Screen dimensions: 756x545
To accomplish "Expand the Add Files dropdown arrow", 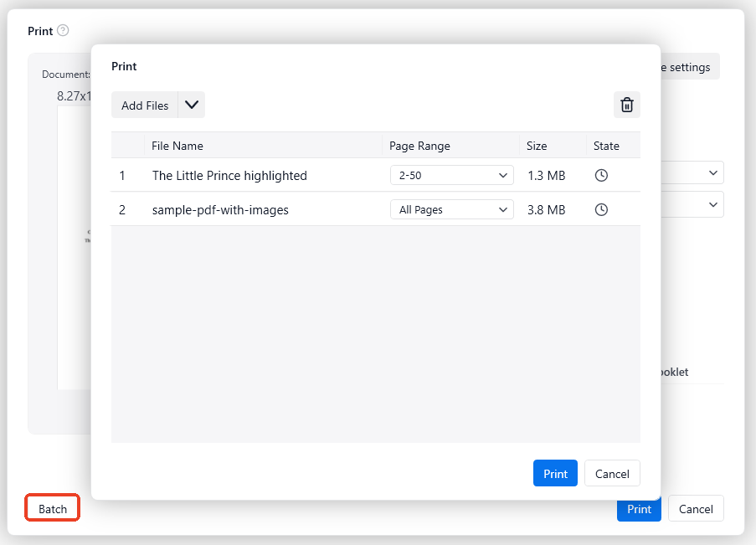I will (x=191, y=105).
